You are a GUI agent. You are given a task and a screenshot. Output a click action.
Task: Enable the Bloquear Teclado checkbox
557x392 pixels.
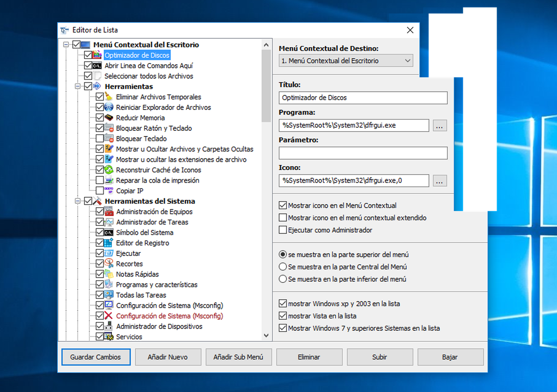[100, 138]
